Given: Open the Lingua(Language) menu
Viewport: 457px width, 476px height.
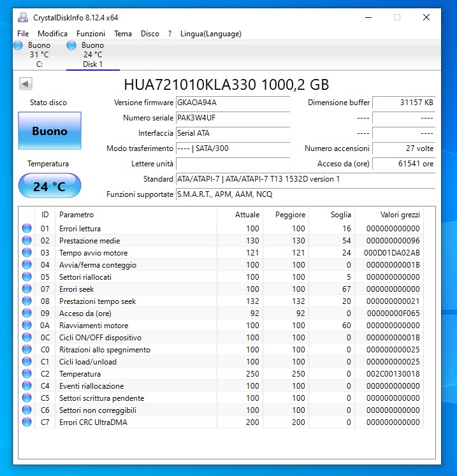Looking at the screenshot, I should [211, 34].
